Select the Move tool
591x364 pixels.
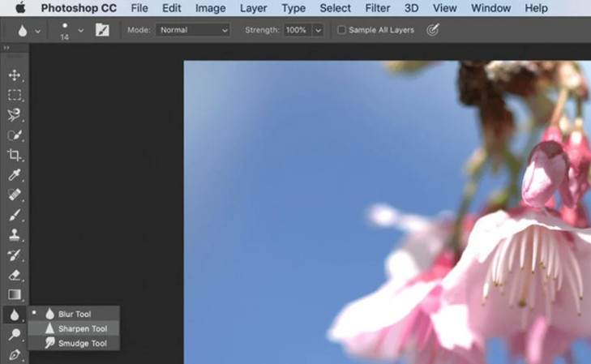(x=15, y=75)
